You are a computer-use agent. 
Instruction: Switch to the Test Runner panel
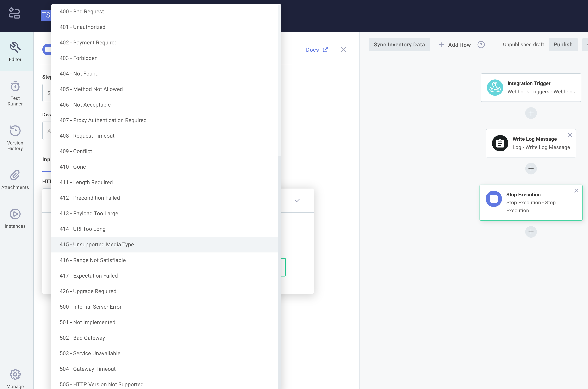(15, 93)
